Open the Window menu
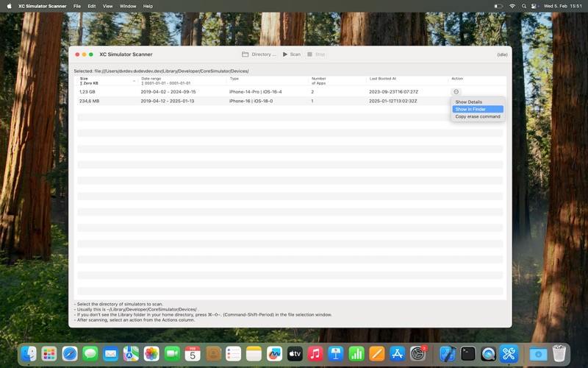The image size is (588, 368). pos(128,6)
